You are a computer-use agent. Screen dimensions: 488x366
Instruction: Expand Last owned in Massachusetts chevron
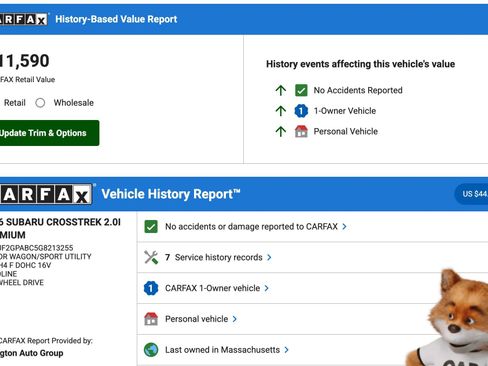(x=287, y=350)
